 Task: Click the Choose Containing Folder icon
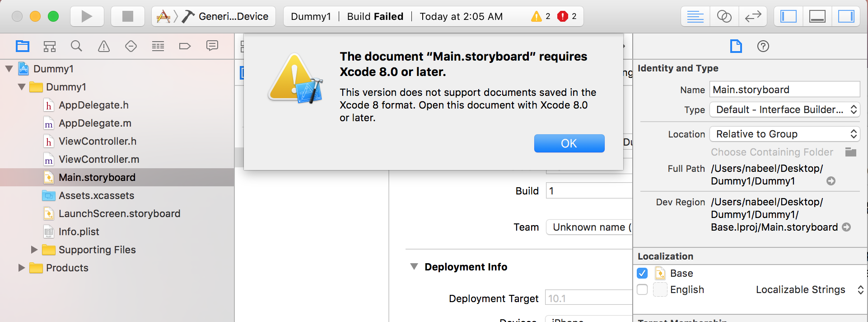click(851, 152)
